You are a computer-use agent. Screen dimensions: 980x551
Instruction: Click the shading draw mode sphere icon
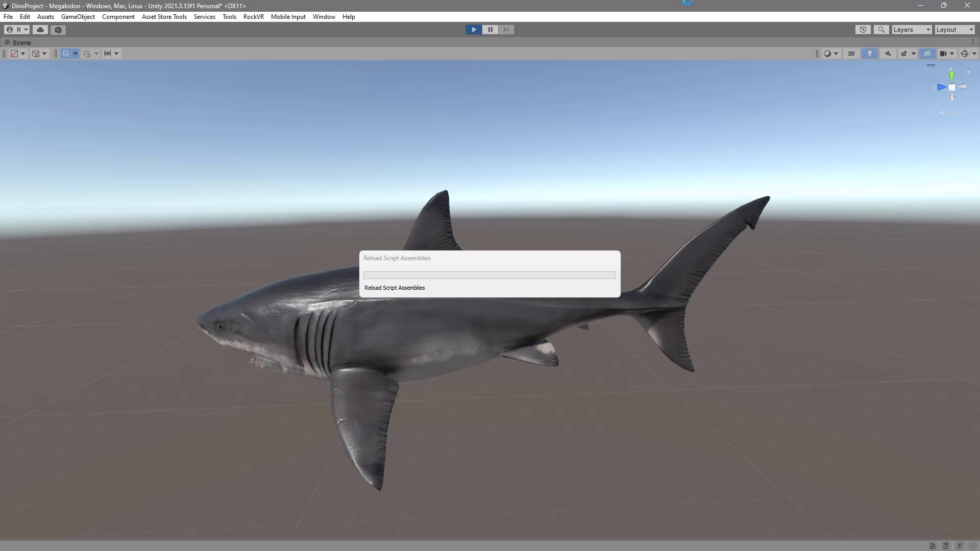click(827, 54)
